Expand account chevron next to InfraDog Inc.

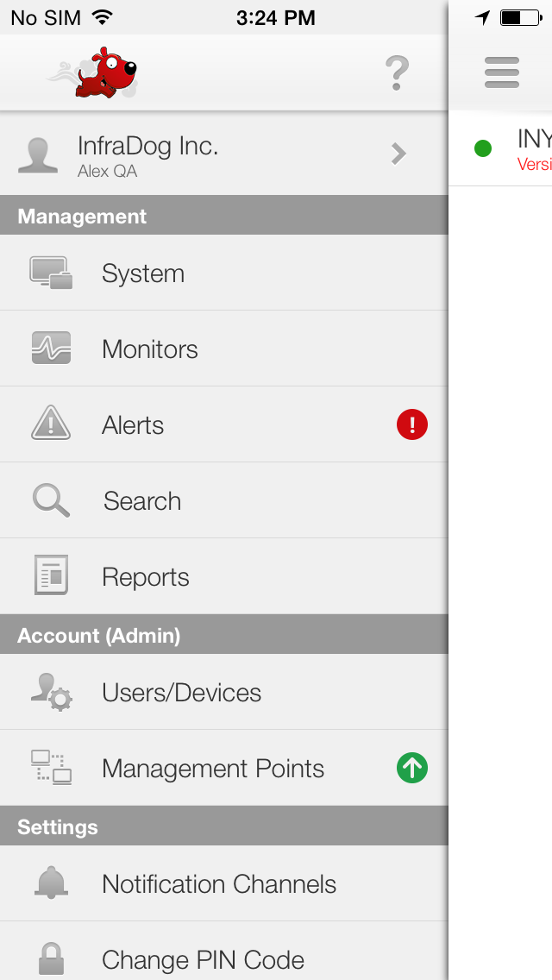[398, 154]
